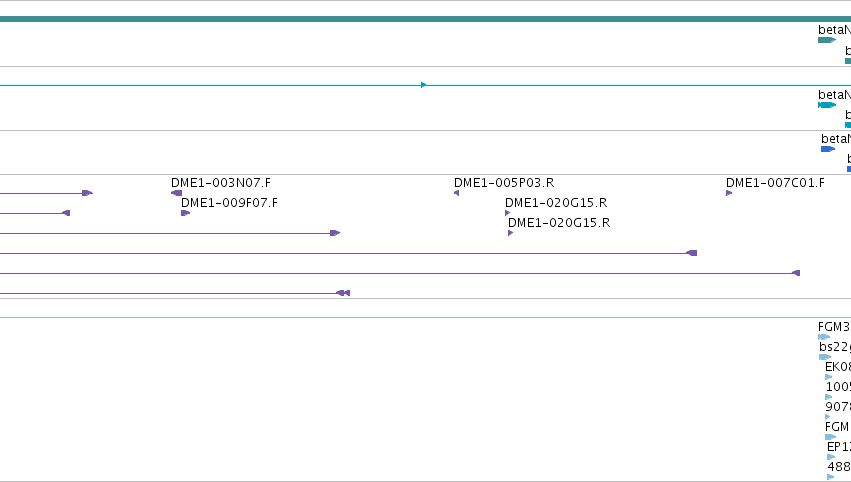Click the light blue glyph under EK08
The image size is (851, 482).
(828, 377)
